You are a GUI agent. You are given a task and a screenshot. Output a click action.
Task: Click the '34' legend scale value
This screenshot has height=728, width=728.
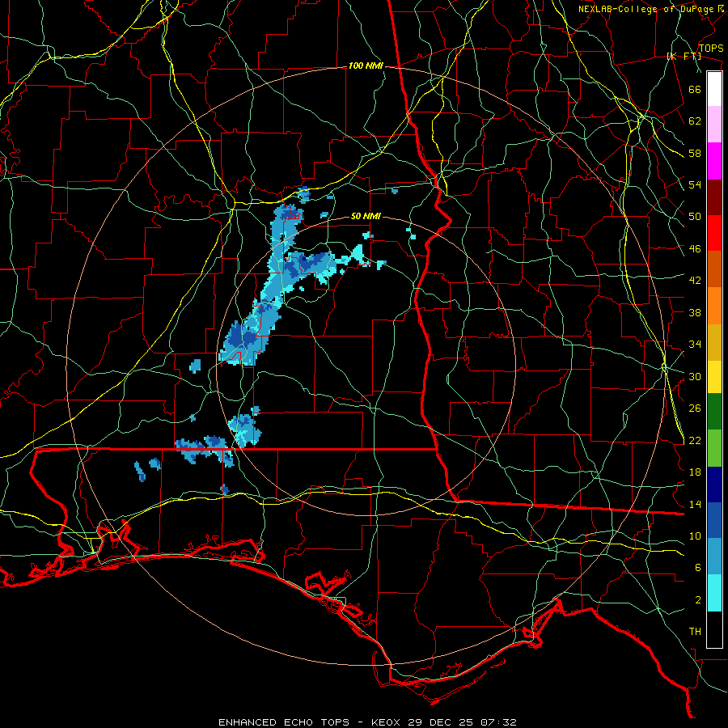(695, 345)
